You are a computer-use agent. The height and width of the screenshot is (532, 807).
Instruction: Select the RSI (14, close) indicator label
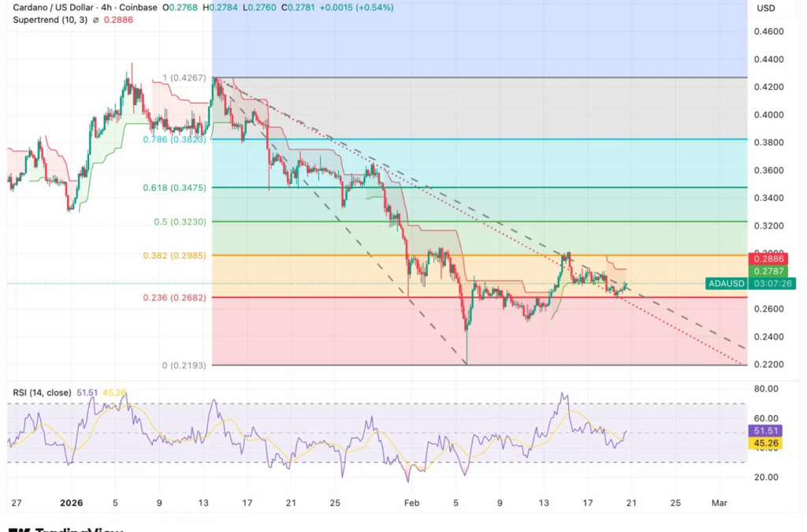click(42, 392)
